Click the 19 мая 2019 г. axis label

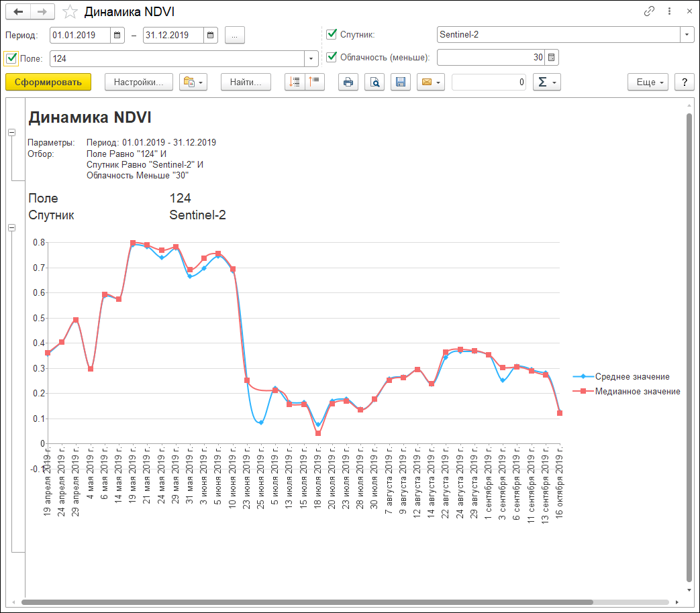[133, 475]
